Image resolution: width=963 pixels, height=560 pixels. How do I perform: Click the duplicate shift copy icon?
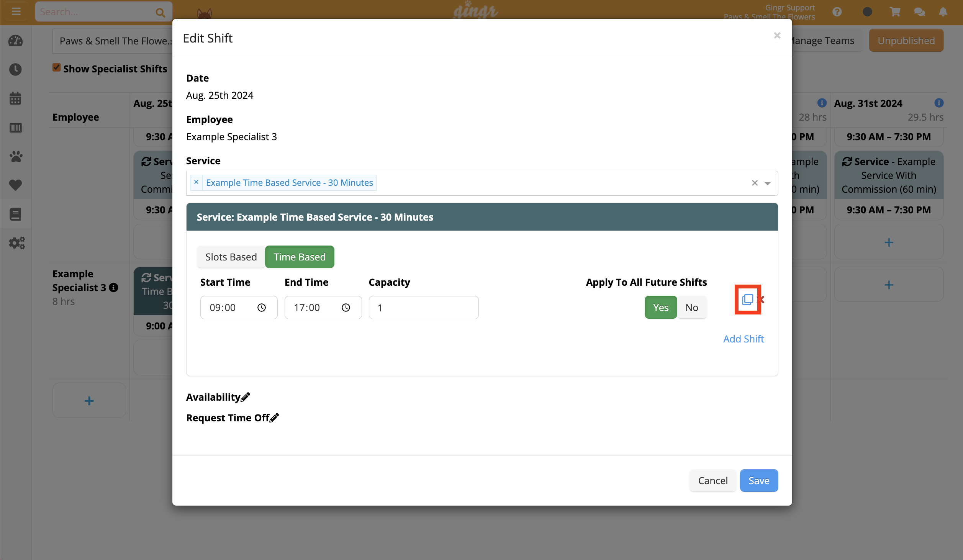point(747,300)
